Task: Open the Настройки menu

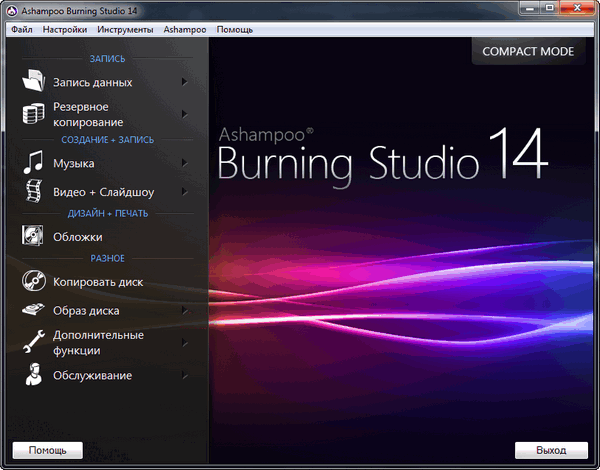Action: [x=65, y=29]
